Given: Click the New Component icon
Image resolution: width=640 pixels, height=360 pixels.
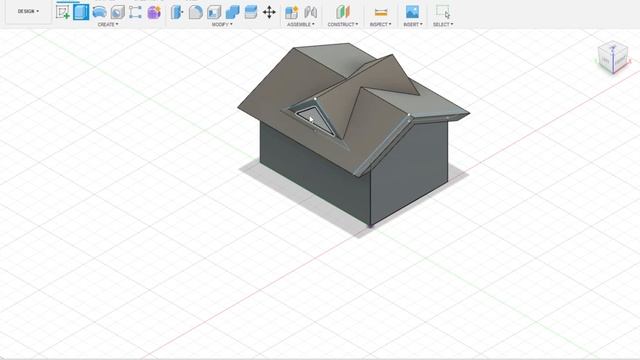Looking at the screenshot, I should [291, 12].
